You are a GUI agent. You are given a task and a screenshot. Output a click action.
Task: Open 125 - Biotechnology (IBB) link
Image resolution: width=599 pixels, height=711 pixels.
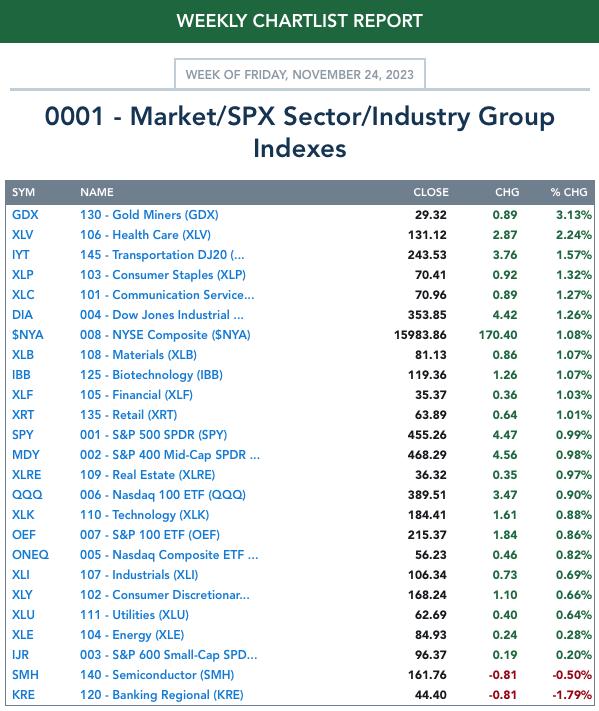click(x=151, y=375)
